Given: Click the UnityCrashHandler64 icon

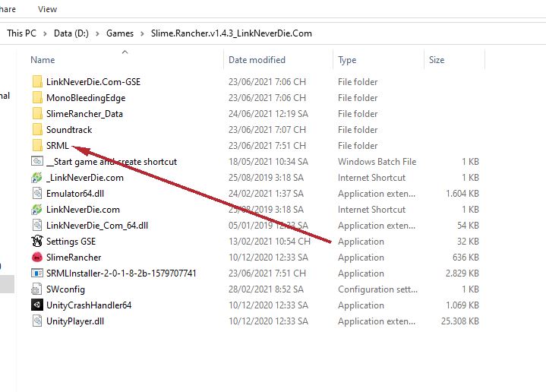Looking at the screenshot, I should 37,305.
